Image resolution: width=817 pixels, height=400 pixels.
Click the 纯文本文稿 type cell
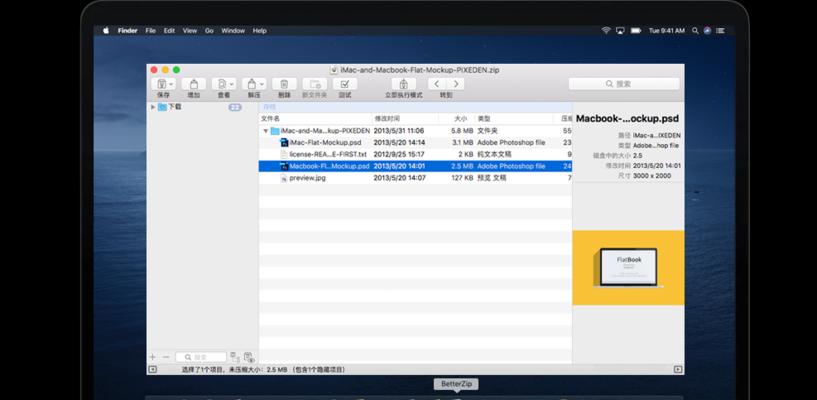[x=494, y=155]
